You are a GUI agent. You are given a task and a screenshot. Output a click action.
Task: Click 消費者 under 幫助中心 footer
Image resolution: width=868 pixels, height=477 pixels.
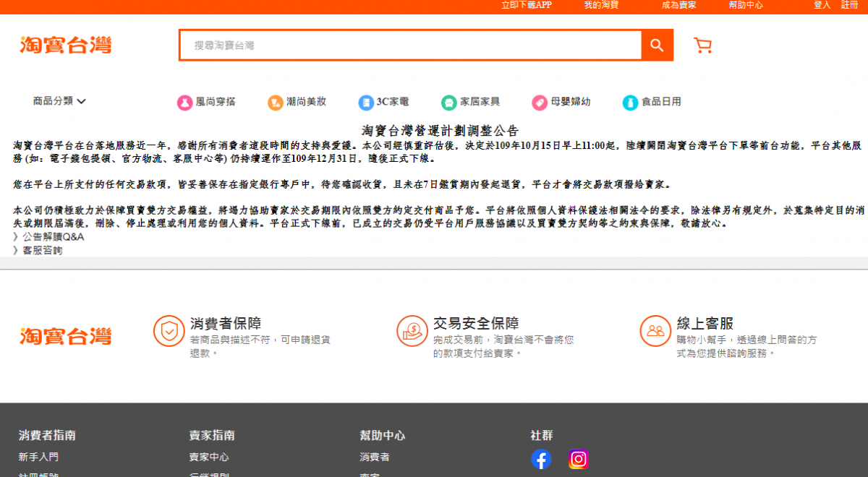click(375, 457)
